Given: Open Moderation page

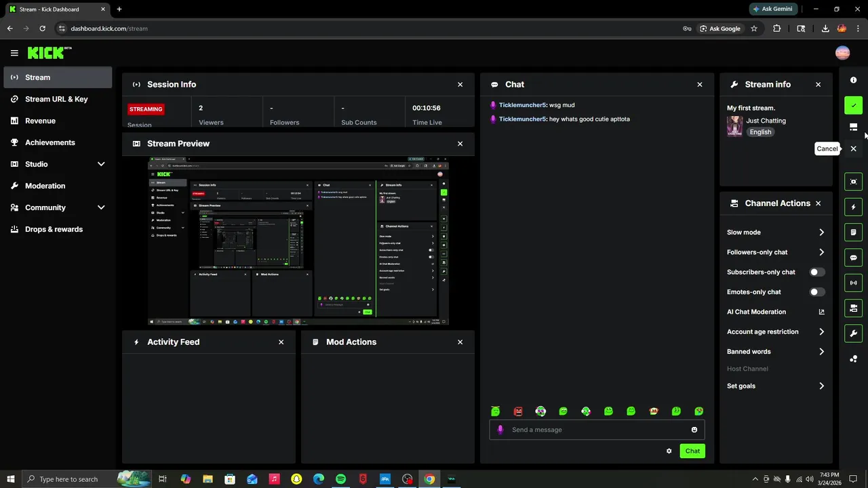Looking at the screenshot, I should (x=58, y=186).
